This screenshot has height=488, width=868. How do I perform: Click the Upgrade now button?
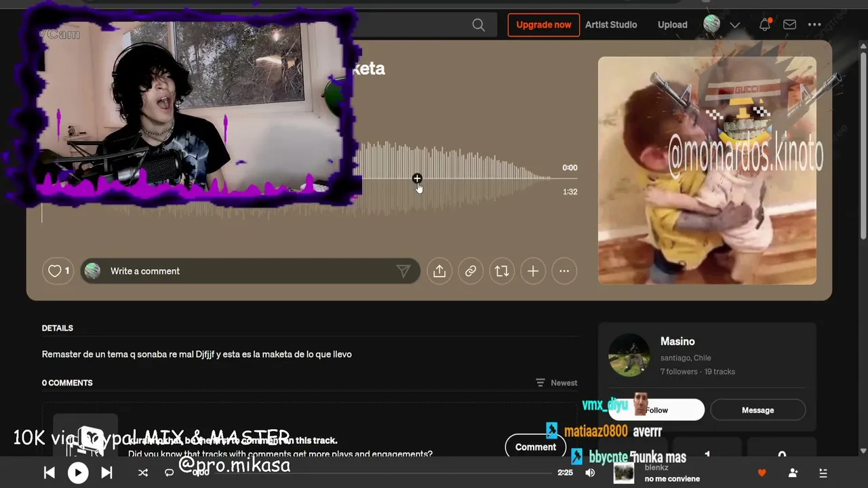[x=543, y=25]
